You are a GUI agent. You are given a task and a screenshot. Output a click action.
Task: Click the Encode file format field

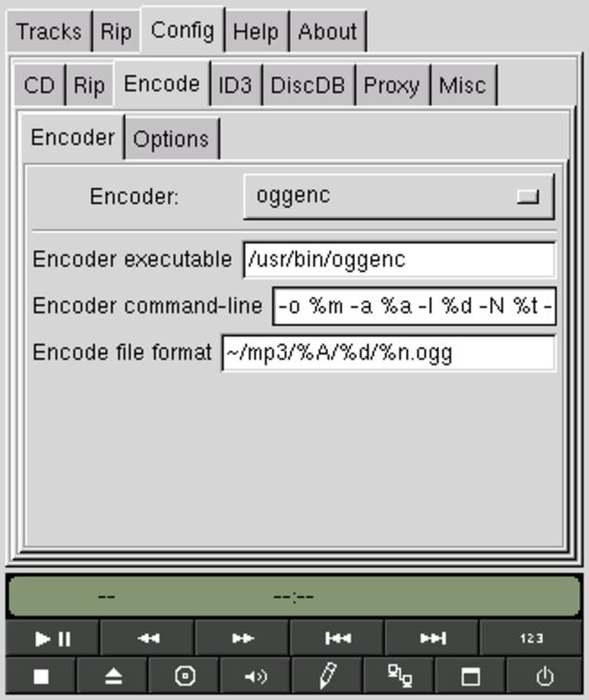[388, 353]
